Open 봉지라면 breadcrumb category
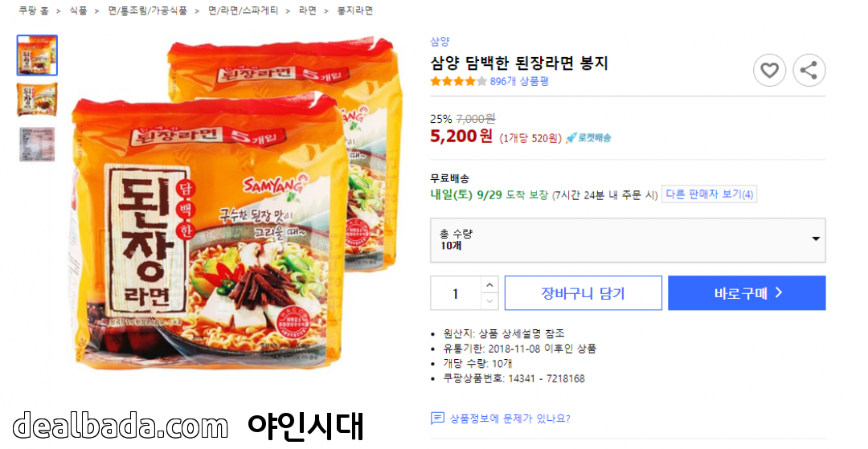The height and width of the screenshot is (449, 868). click(x=355, y=10)
